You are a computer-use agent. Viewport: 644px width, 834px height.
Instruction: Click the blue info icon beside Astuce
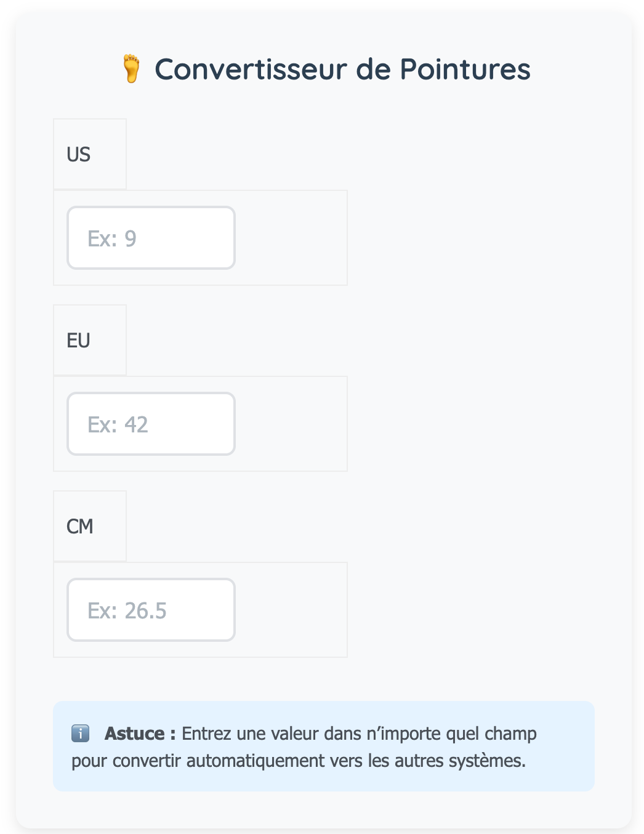pyautogui.click(x=81, y=734)
